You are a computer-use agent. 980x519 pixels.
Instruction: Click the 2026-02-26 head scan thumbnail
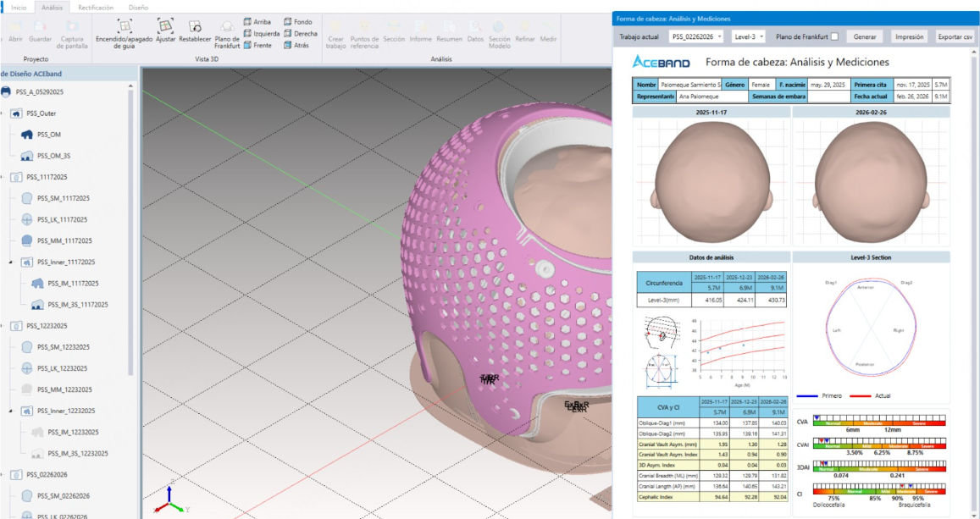click(x=872, y=182)
